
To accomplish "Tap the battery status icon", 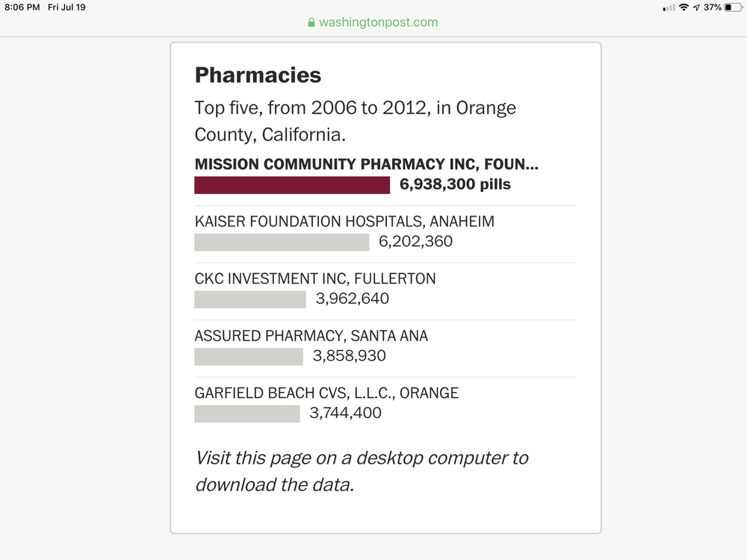I will click(732, 7).
